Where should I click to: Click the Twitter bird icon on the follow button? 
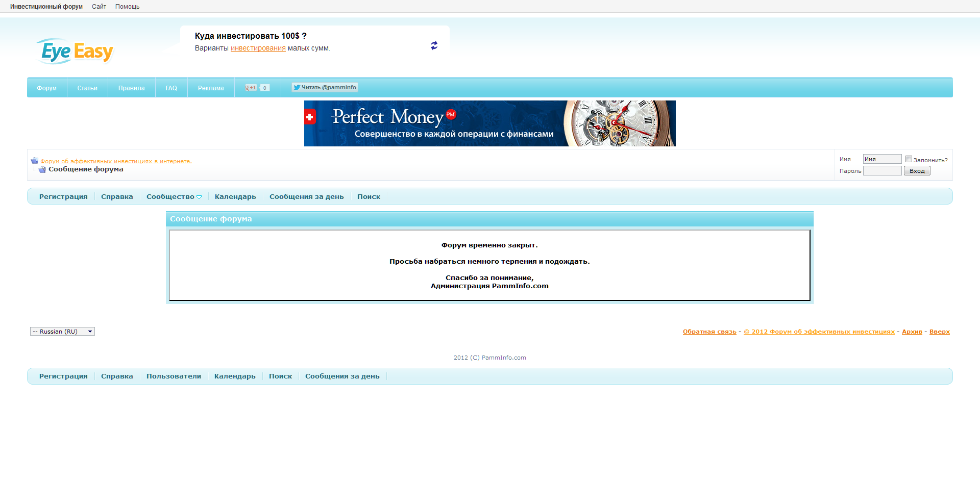296,87
